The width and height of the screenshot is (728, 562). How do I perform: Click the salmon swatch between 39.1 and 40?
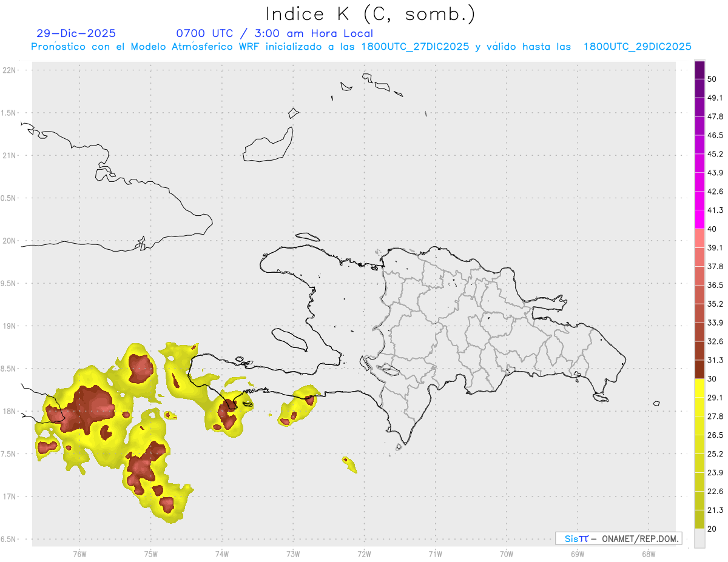click(x=699, y=238)
